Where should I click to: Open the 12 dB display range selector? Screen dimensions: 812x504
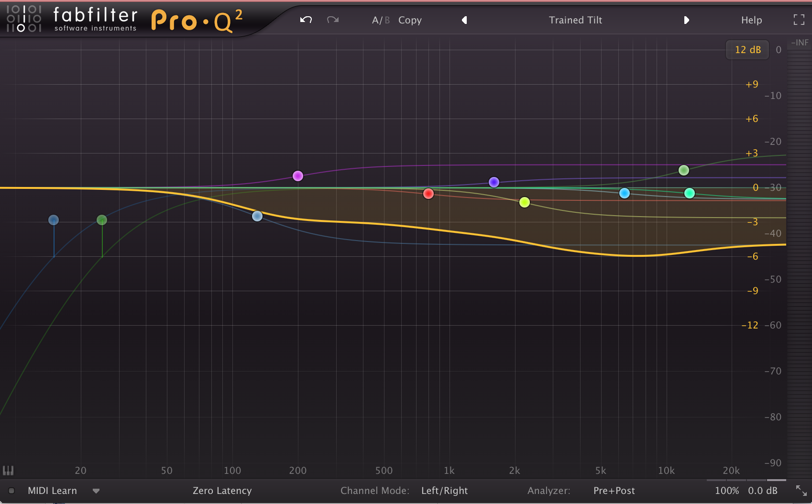tap(747, 50)
